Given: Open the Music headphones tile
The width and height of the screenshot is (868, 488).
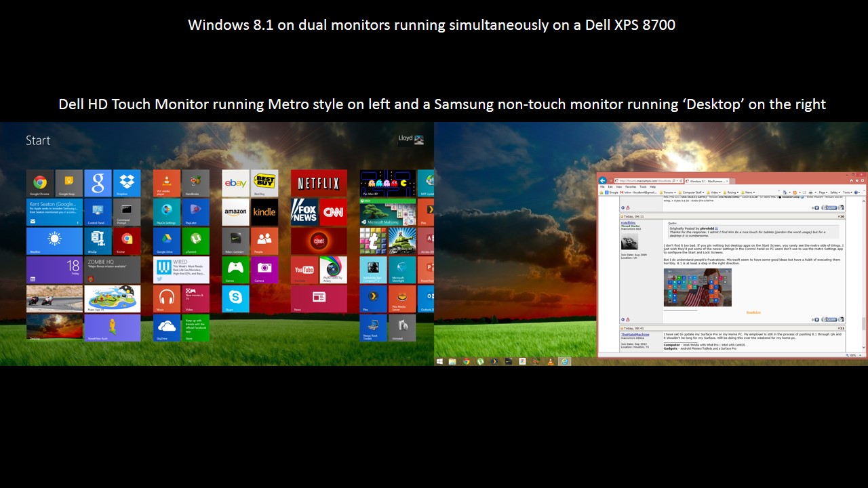Looking at the screenshot, I should [167, 299].
